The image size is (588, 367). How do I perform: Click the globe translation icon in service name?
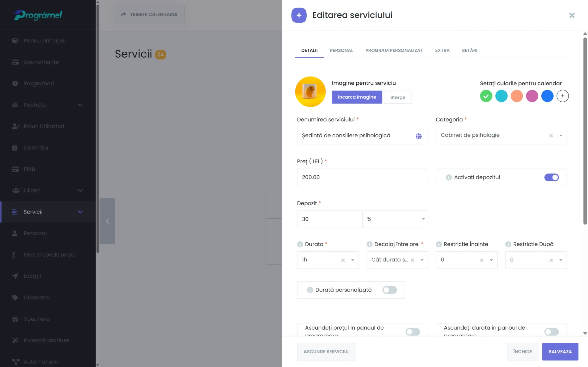(418, 136)
